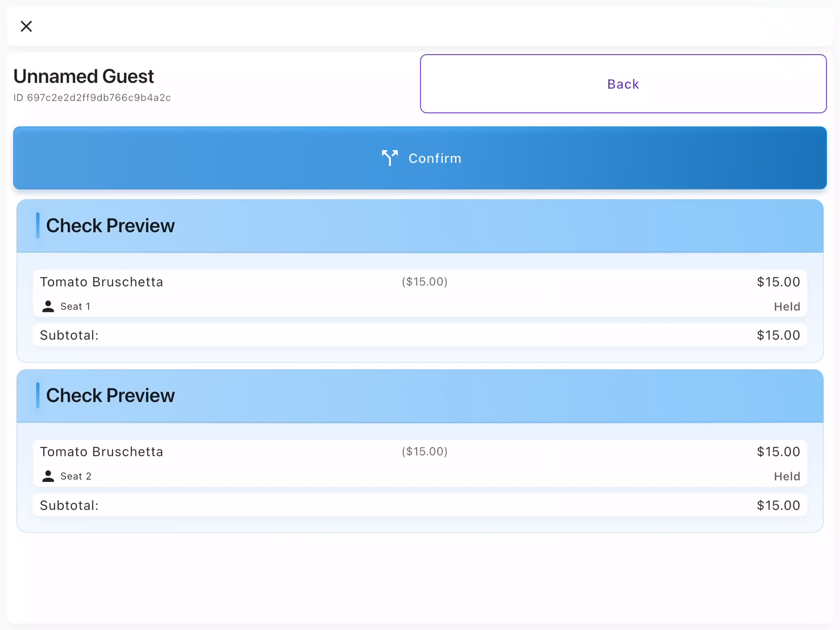Image resolution: width=840 pixels, height=630 pixels.
Task: Click the Seat 1 label
Action: tap(75, 307)
